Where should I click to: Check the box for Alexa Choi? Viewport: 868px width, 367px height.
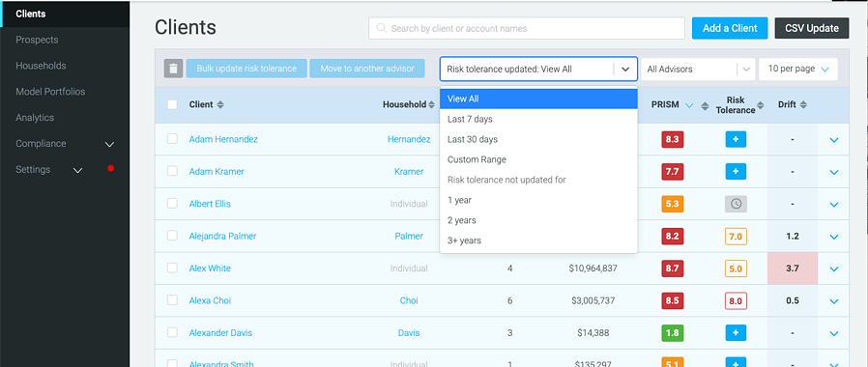point(172,300)
